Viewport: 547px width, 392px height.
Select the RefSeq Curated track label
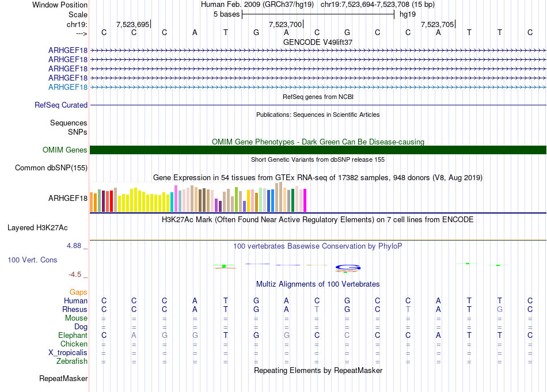coord(61,105)
